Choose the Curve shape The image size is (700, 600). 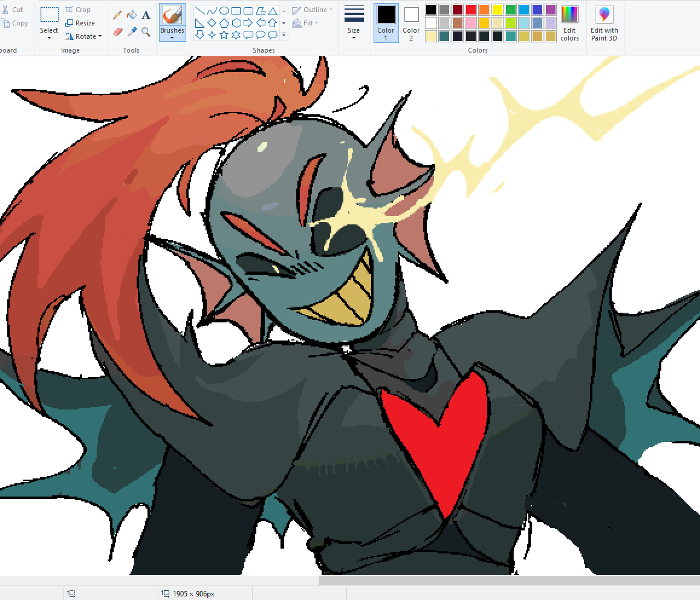pyautogui.click(x=212, y=11)
